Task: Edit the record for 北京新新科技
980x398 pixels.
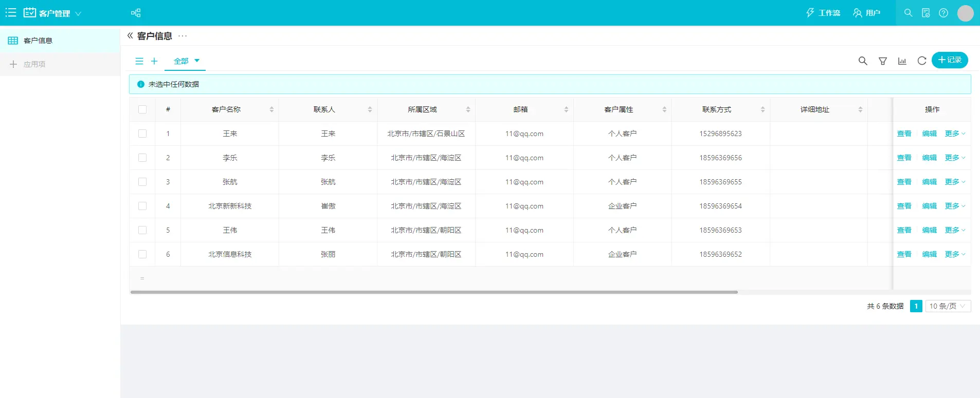Action: point(929,206)
